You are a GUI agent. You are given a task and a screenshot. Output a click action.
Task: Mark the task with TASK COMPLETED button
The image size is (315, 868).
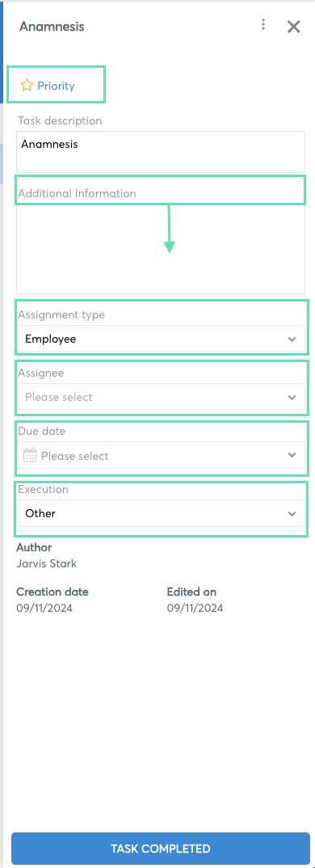(161, 849)
